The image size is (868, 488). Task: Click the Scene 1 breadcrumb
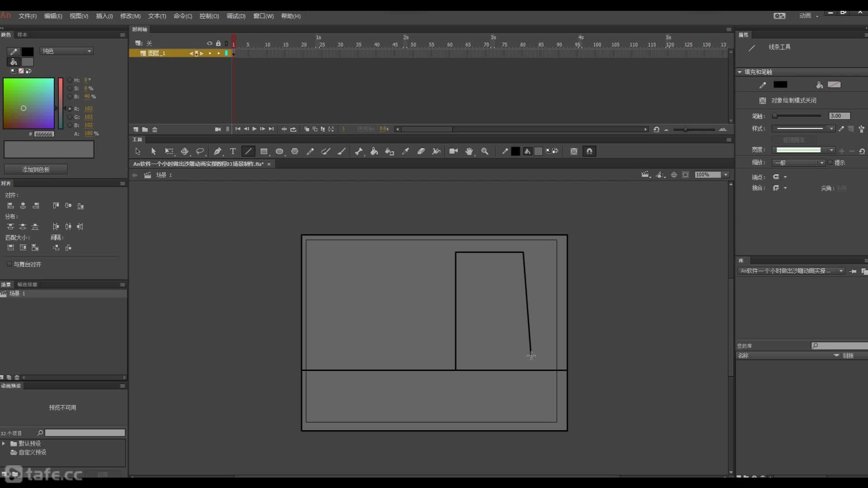(x=164, y=175)
